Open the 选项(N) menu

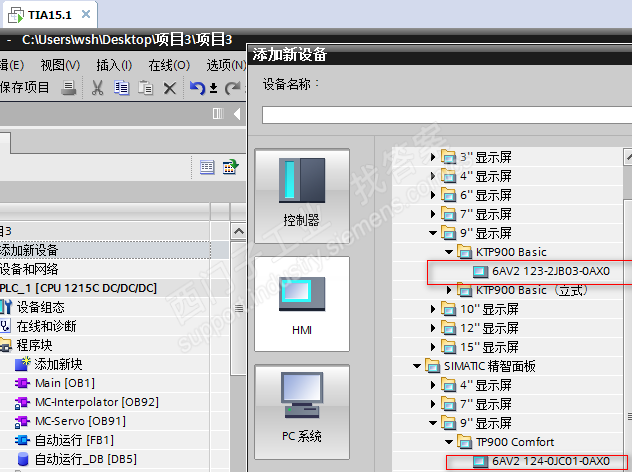click(x=226, y=65)
